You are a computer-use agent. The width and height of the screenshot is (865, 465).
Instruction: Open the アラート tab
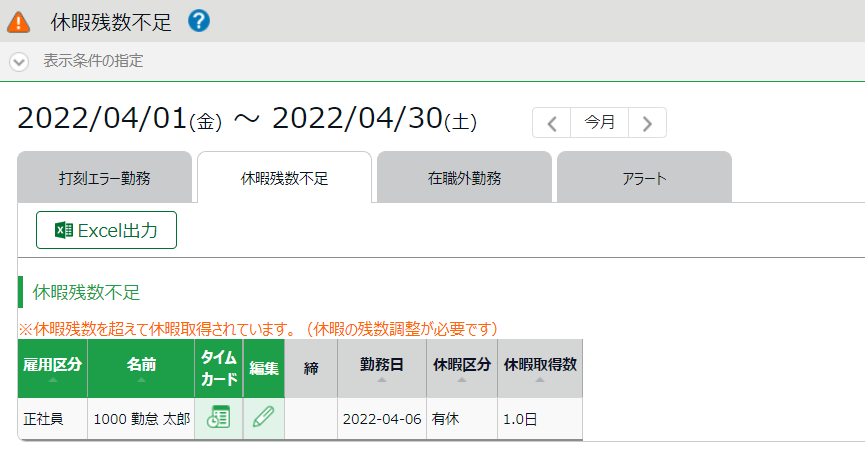[644, 177]
